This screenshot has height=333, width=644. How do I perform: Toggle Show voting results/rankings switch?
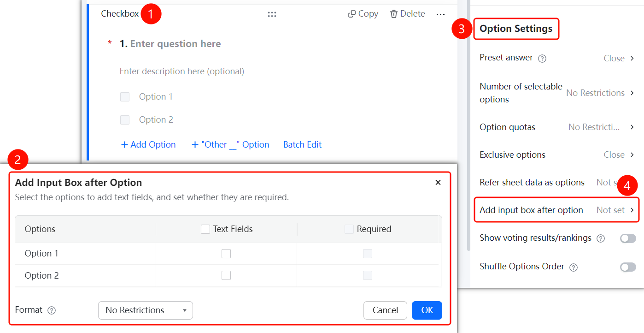pos(628,238)
